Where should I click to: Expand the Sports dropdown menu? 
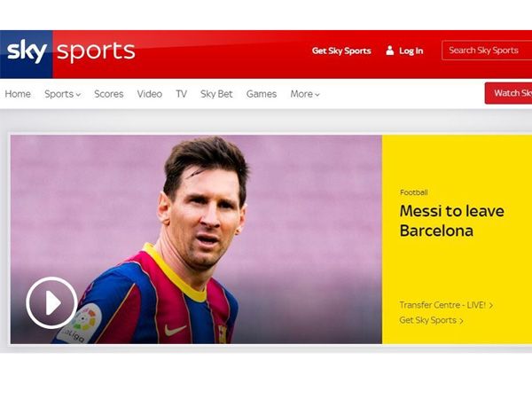(x=63, y=94)
